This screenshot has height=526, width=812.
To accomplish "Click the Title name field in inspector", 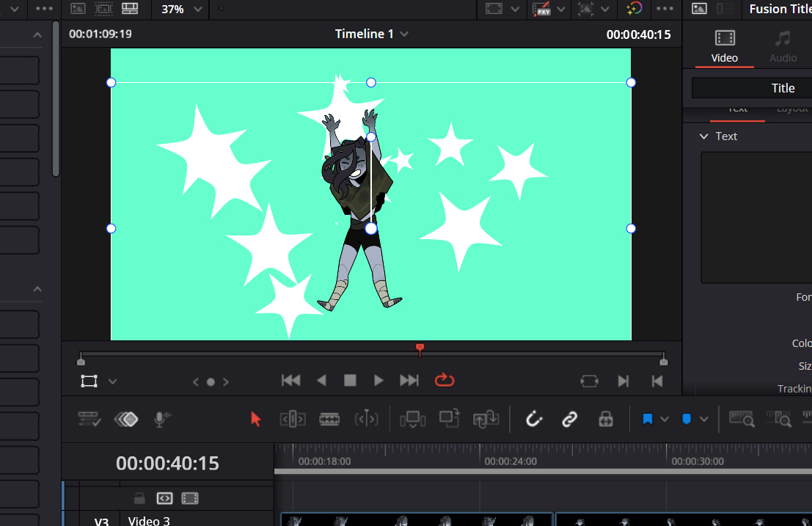I will pyautogui.click(x=751, y=88).
